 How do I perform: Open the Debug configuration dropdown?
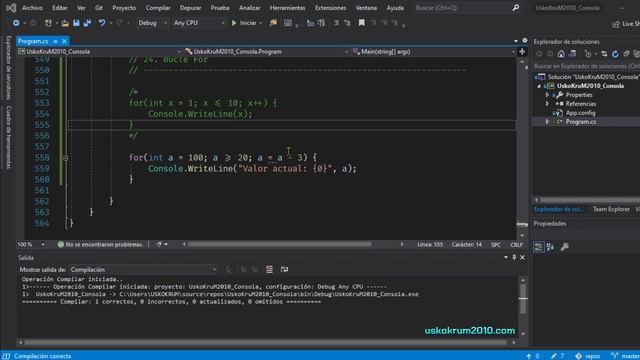click(152, 23)
